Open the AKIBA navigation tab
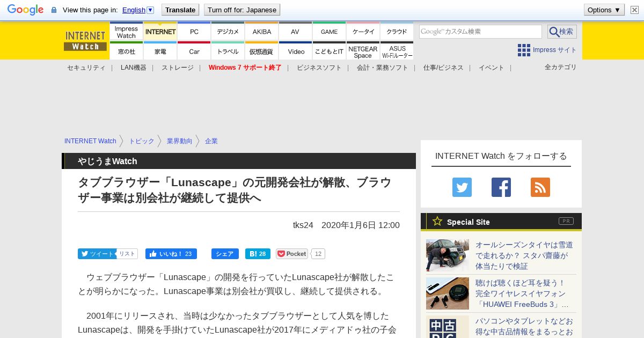This screenshot has height=338, width=644. point(261,32)
